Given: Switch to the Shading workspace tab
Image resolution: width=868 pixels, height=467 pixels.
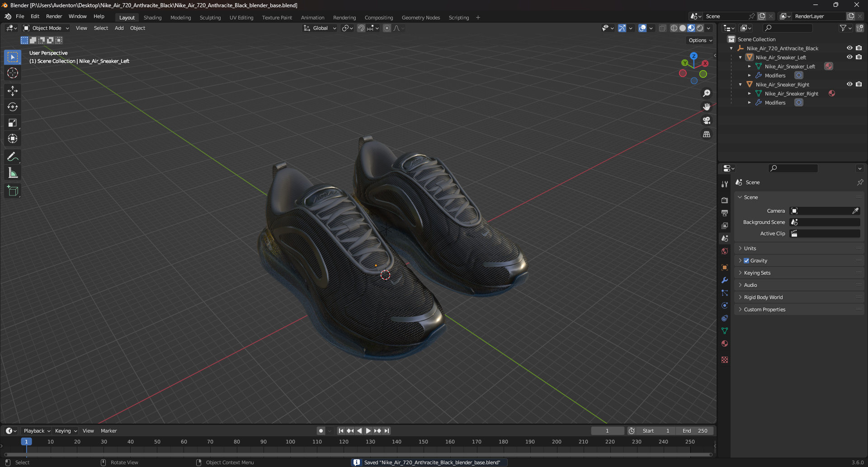Looking at the screenshot, I should click(152, 18).
